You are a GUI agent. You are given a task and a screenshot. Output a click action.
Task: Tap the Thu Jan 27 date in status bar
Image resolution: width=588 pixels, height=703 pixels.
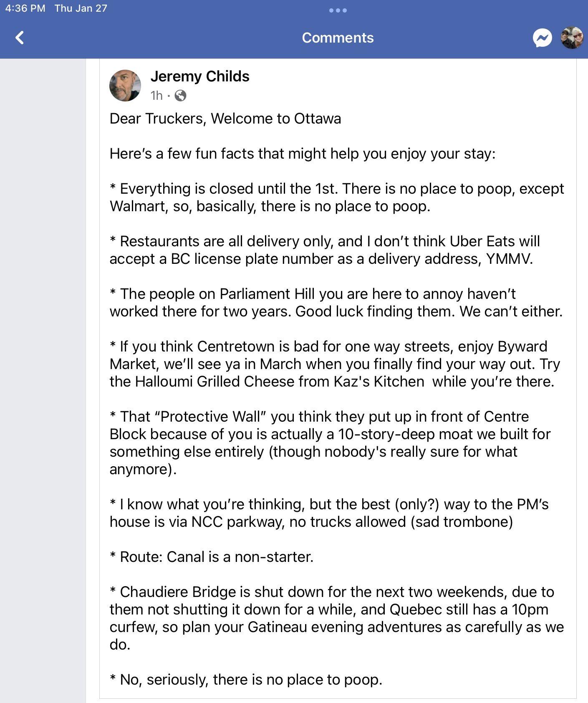[81, 8]
